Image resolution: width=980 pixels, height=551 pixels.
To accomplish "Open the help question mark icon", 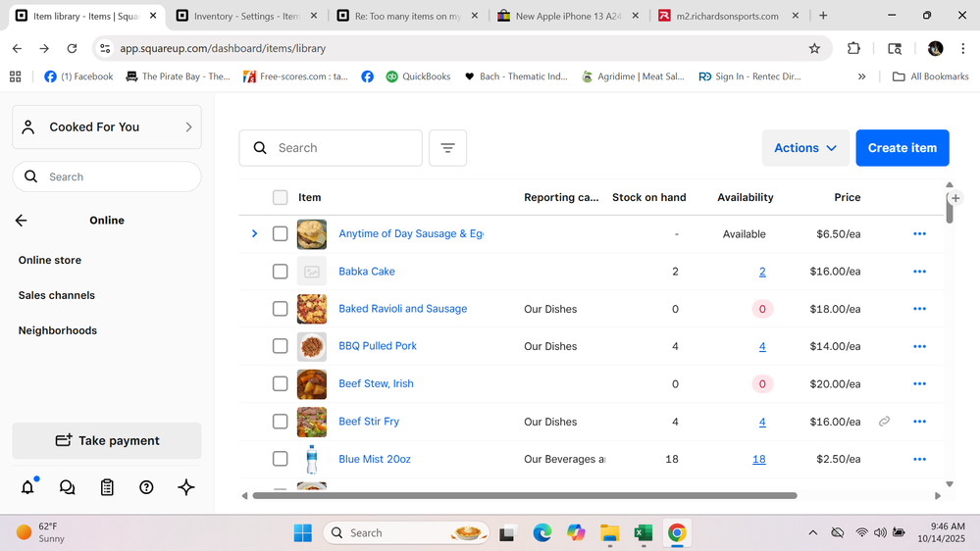I will (x=146, y=487).
